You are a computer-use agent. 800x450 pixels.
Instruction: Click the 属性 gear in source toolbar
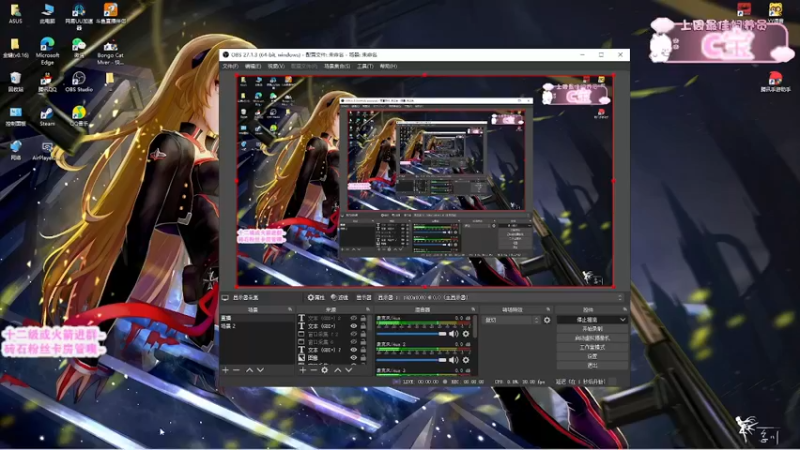[316, 297]
